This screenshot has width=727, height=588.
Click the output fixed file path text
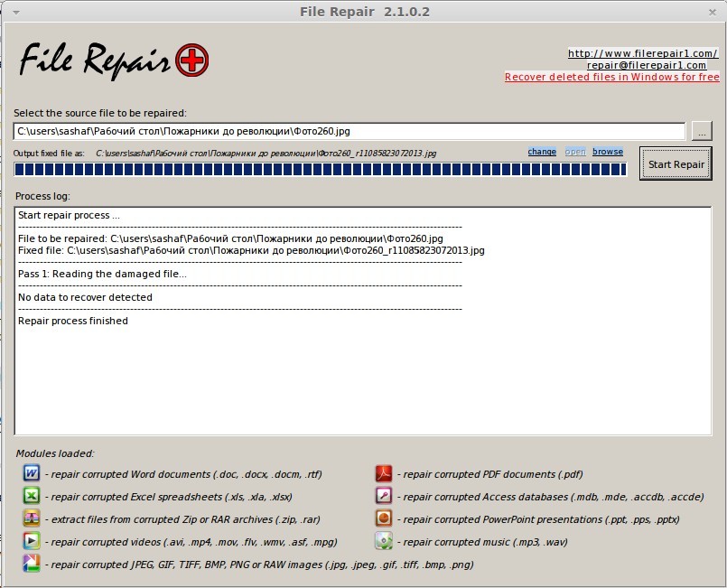(x=266, y=154)
